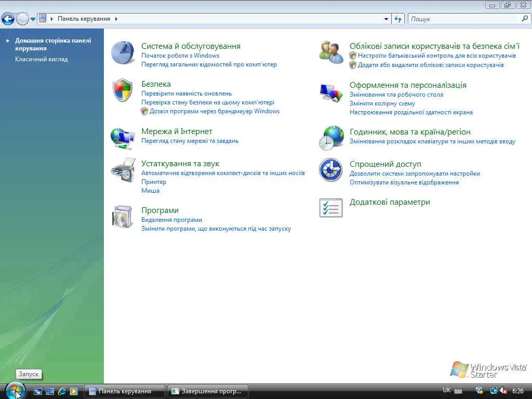Switch to Панель керування taskbar button

pos(124,391)
